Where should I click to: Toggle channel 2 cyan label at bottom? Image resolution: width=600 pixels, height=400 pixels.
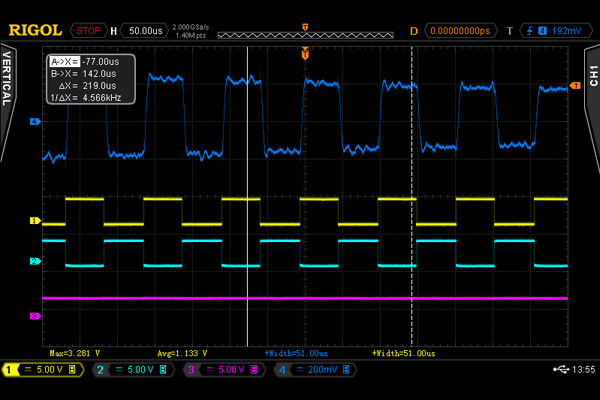[x=101, y=370]
